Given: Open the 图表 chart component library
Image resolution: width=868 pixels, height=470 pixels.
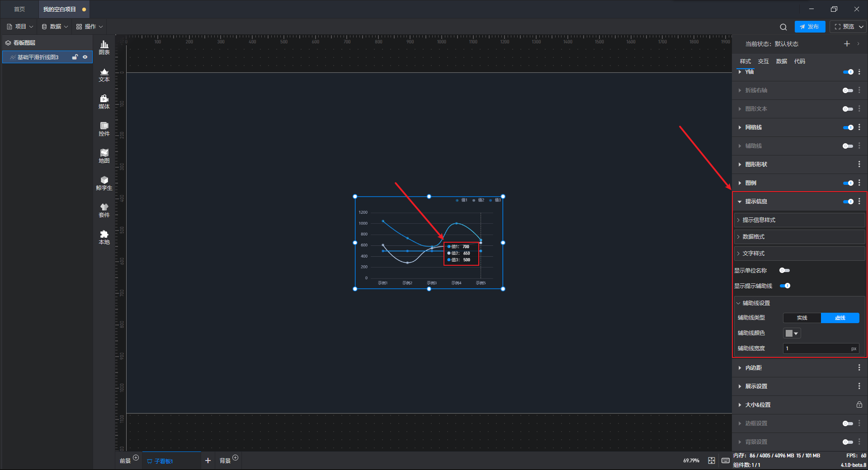Looking at the screenshot, I should click(104, 47).
